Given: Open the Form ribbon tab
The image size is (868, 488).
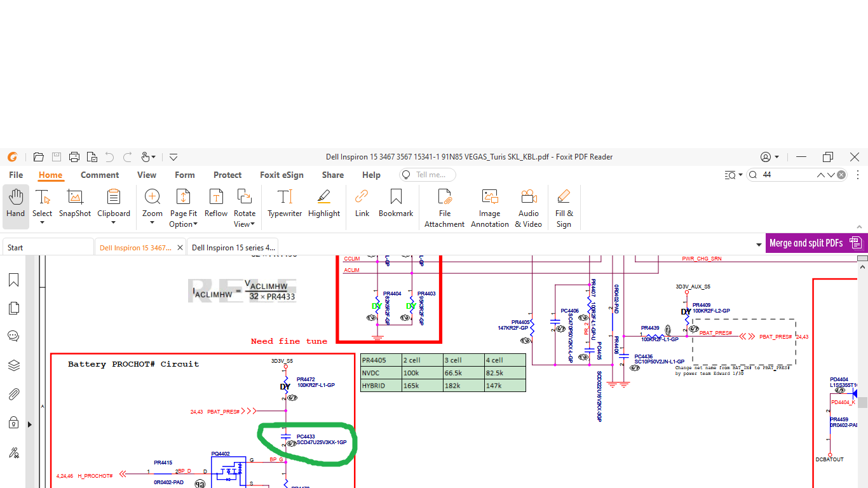Looking at the screenshot, I should click(x=185, y=175).
